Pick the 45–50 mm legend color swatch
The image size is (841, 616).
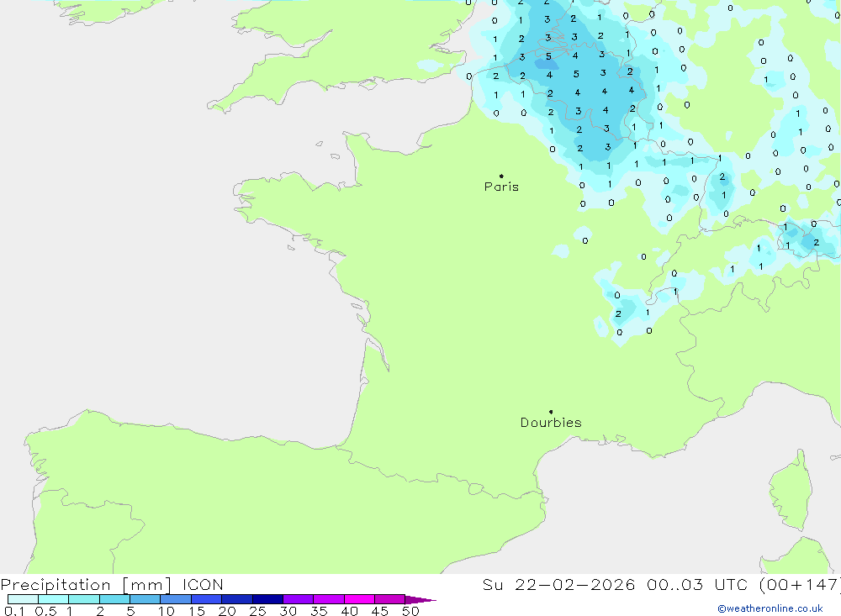(x=390, y=599)
